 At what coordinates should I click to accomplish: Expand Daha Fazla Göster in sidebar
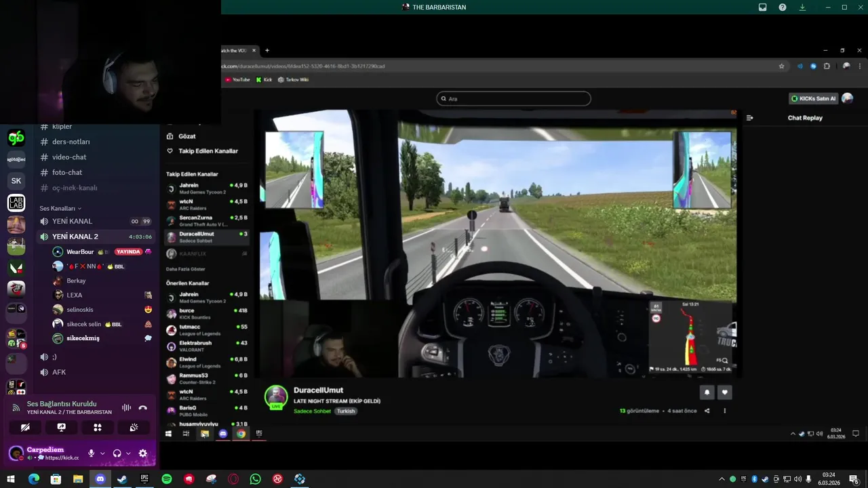click(186, 269)
